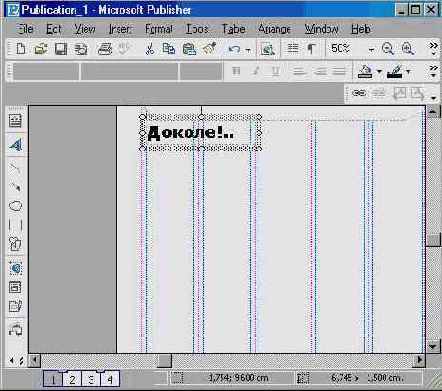Click the horizontal scrollbar right arrow
The image size is (442, 391).
[419, 360]
